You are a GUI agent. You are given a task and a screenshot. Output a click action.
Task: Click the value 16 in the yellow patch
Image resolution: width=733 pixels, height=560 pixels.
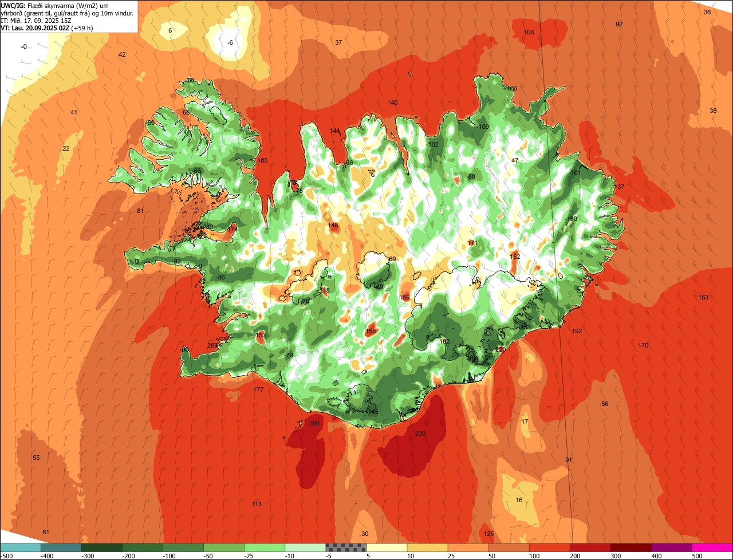coord(519,500)
